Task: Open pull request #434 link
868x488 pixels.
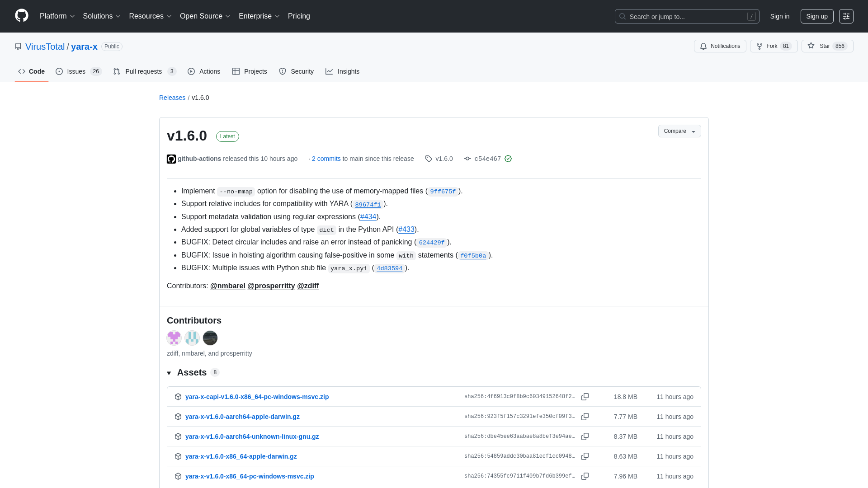Action: click(368, 217)
